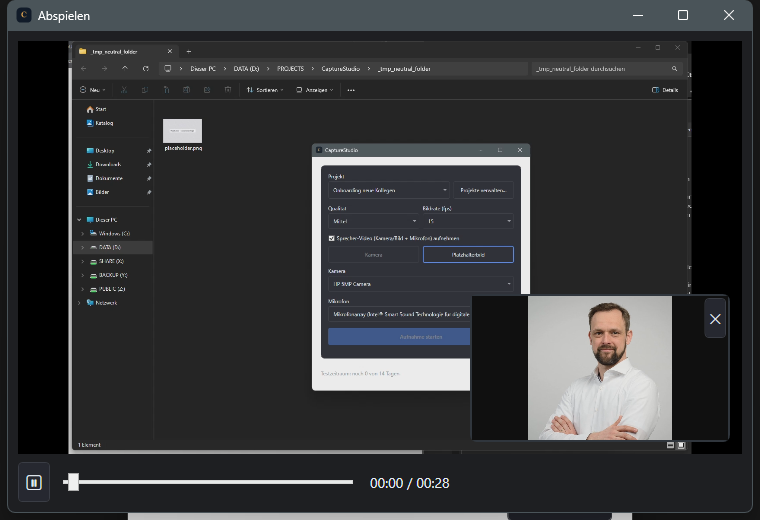The height and width of the screenshot is (520, 760).
Task: Select the BACKUP drive in the sidebar
Action: click(109, 275)
